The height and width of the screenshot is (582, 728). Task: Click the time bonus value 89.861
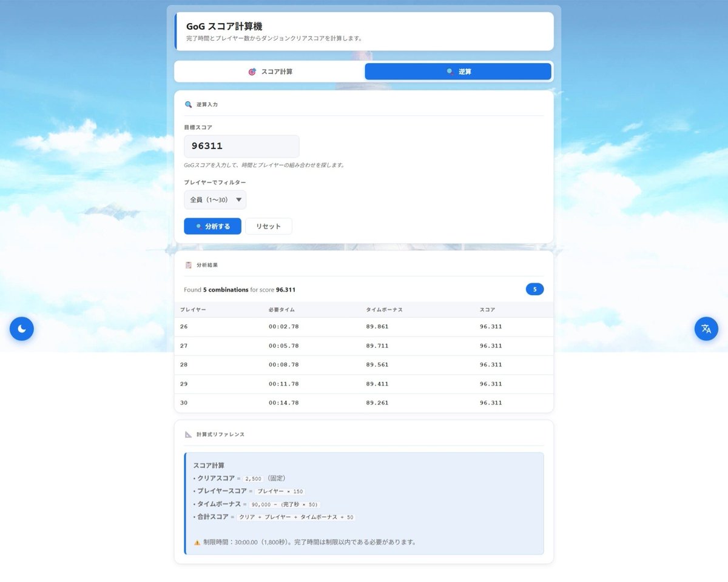[377, 327]
